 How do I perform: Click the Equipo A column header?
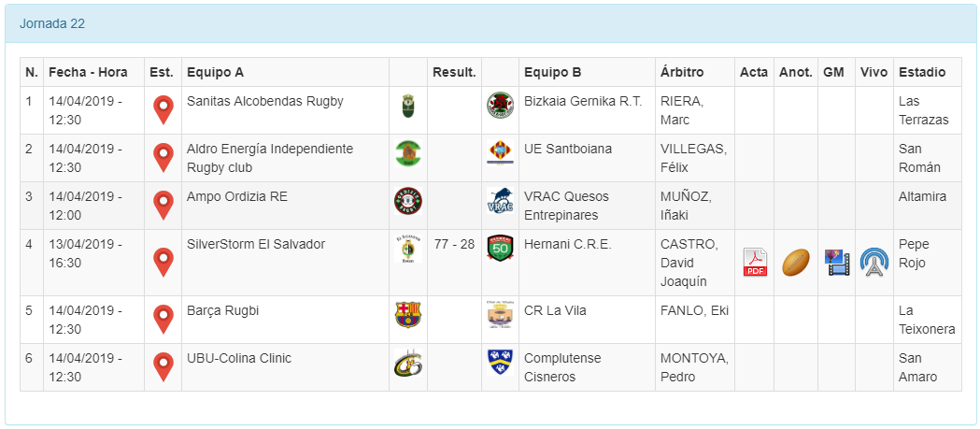215,72
